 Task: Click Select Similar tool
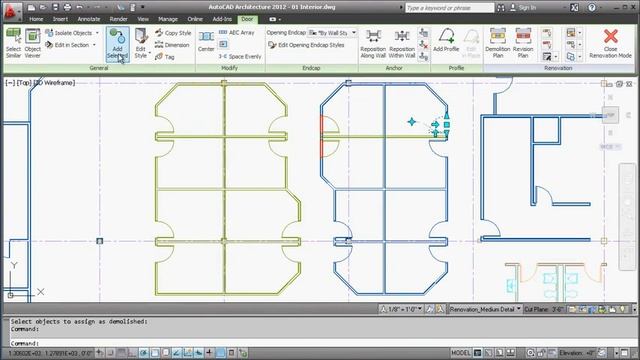point(13,43)
